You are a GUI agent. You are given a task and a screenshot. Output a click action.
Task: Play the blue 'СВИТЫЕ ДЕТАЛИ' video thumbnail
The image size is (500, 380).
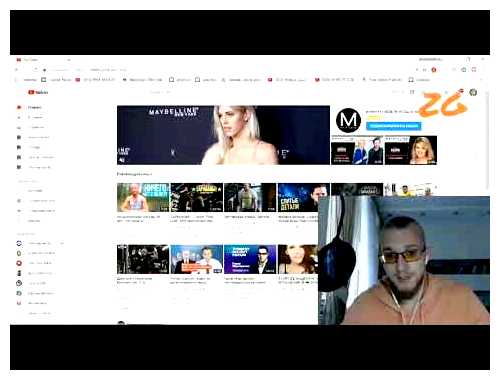click(298, 197)
